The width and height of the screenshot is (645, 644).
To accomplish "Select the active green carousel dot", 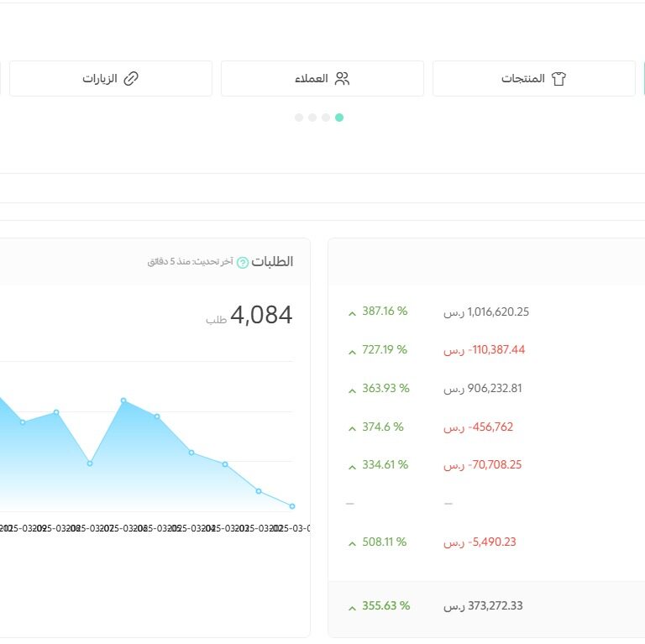I will (339, 118).
